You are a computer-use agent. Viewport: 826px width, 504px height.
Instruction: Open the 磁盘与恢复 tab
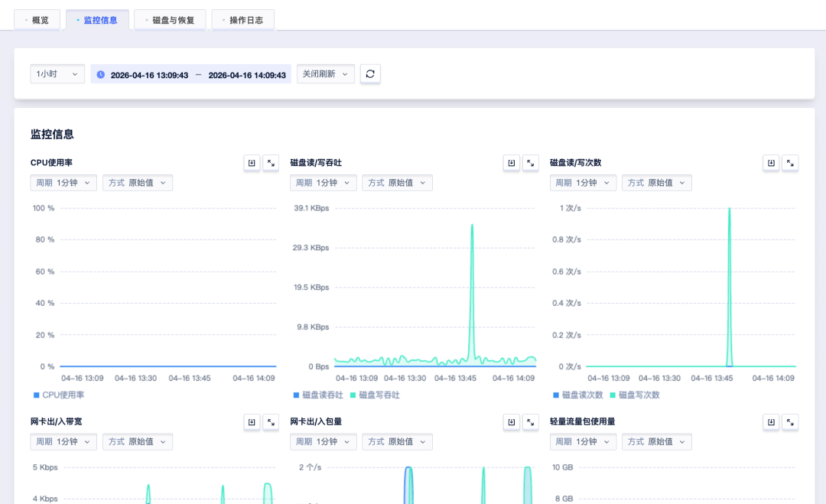[x=170, y=20]
